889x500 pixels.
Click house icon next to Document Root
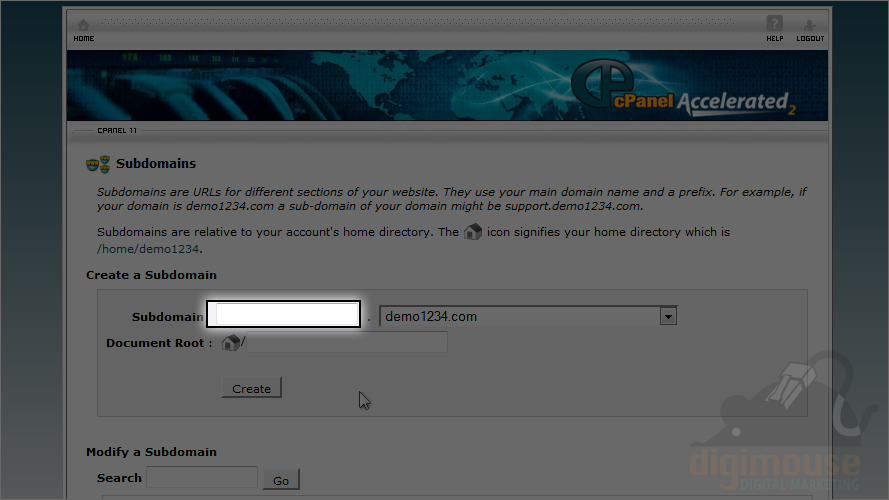(x=231, y=342)
